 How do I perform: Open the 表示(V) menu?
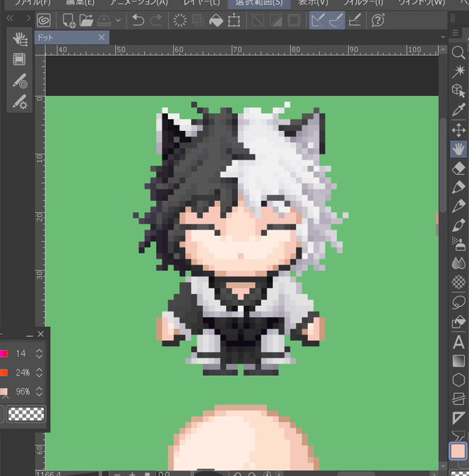click(313, 3)
